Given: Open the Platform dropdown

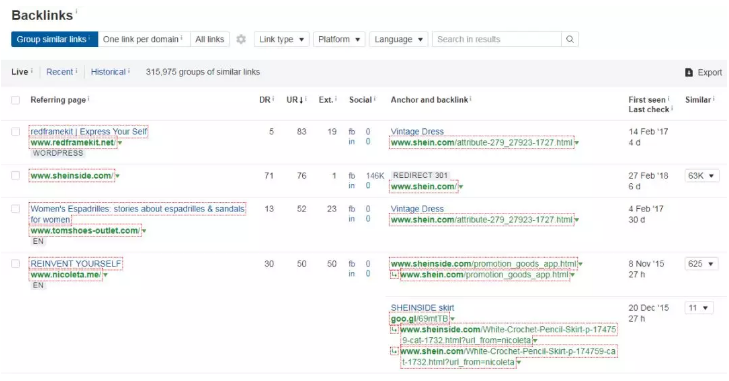Looking at the screenshot, I should [339, 39].
